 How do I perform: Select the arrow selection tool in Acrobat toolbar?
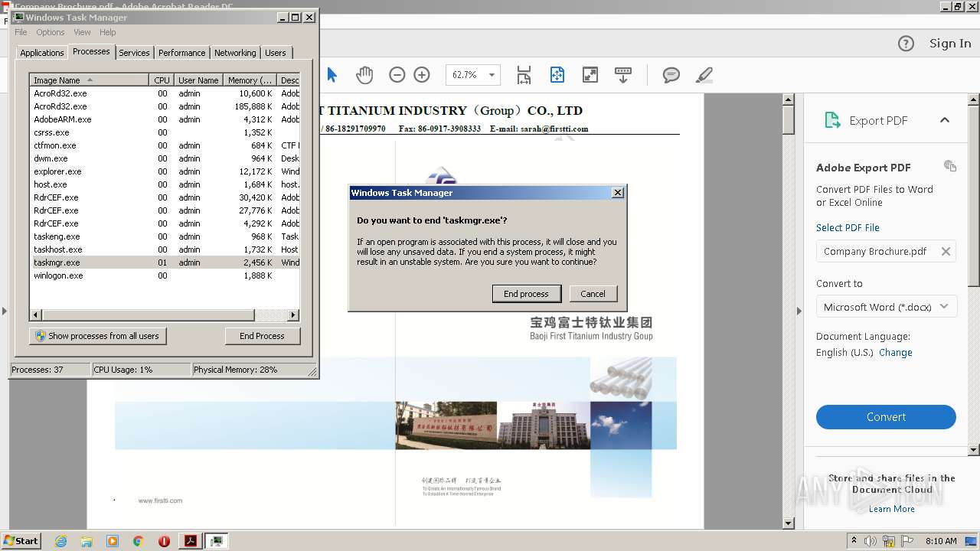[332, 74]
